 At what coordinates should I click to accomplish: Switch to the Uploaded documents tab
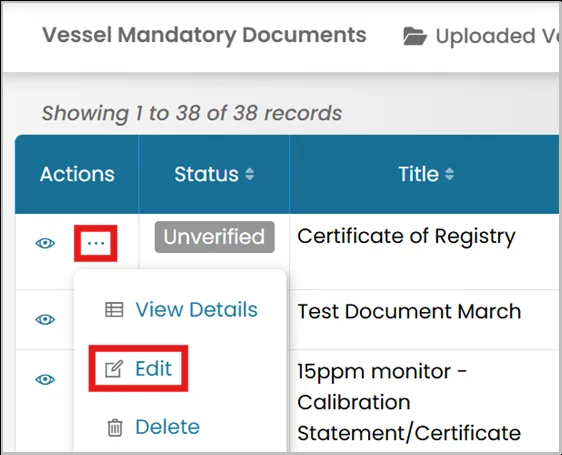tap(481, 36)
